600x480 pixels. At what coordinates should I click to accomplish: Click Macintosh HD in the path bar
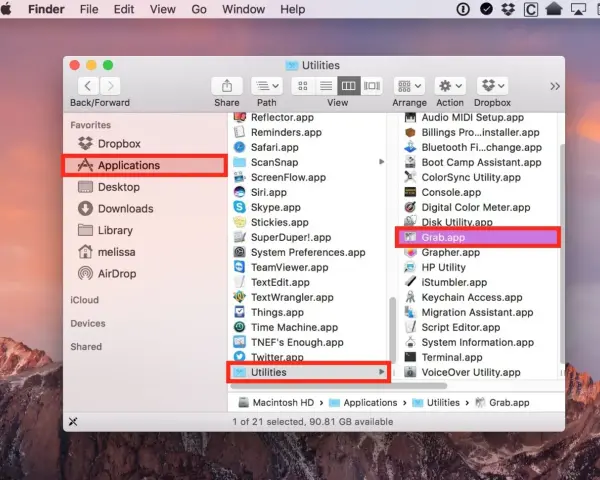point(276,403)
